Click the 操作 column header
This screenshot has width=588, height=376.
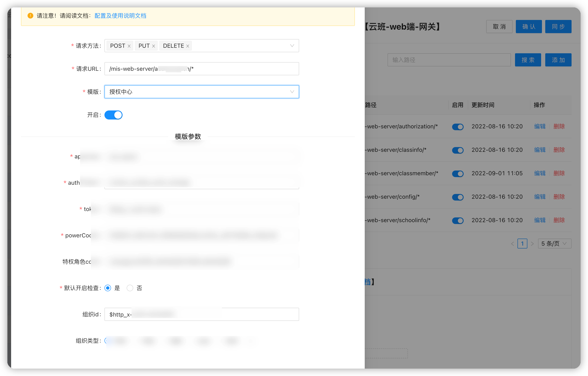click(539, 105)
